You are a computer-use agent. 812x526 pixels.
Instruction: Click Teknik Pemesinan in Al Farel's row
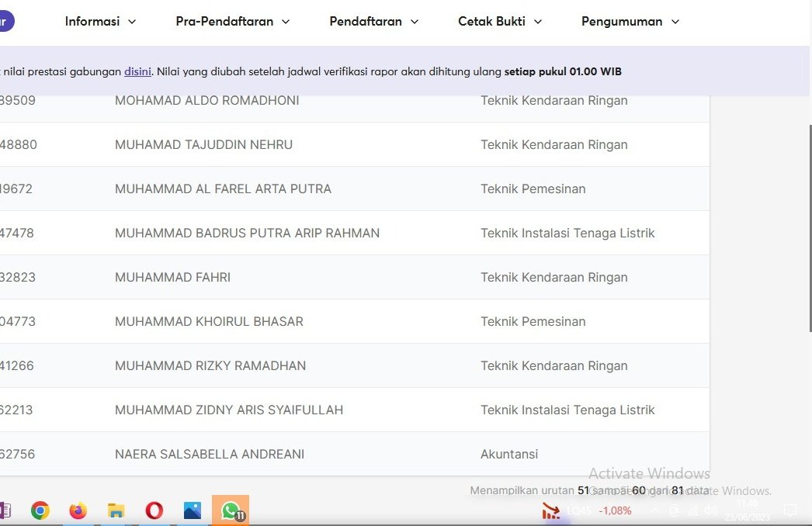click(533, 189)
